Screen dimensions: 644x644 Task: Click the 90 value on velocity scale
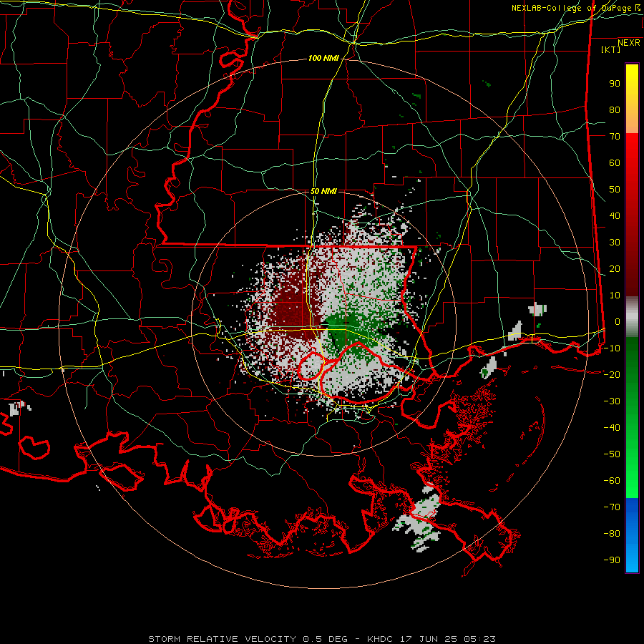(x=615, y=84)
